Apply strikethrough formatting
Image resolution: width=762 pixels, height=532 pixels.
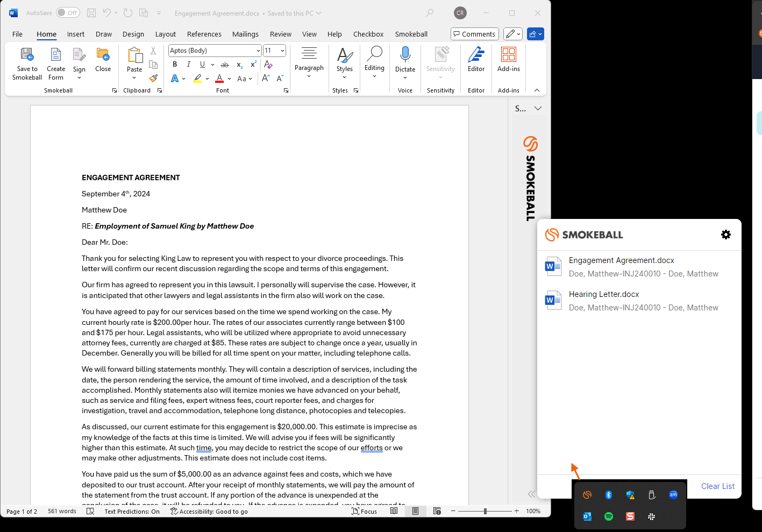[225, 65]
